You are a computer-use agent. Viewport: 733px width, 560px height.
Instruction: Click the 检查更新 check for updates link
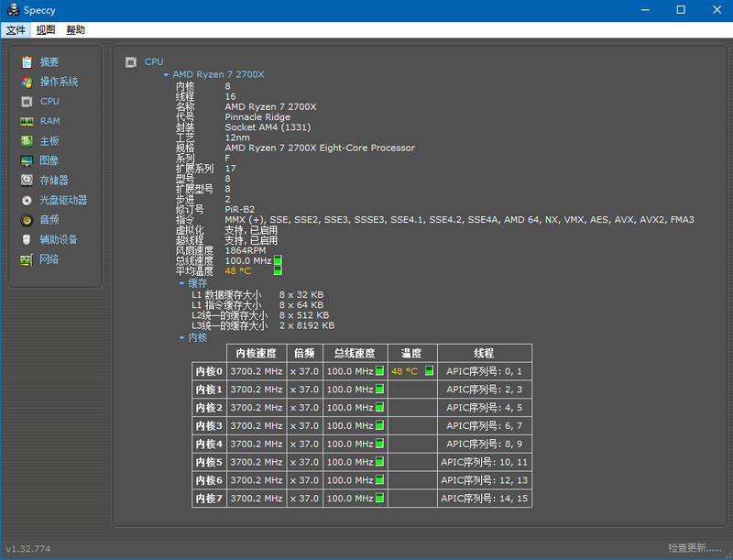click(695, 547)
